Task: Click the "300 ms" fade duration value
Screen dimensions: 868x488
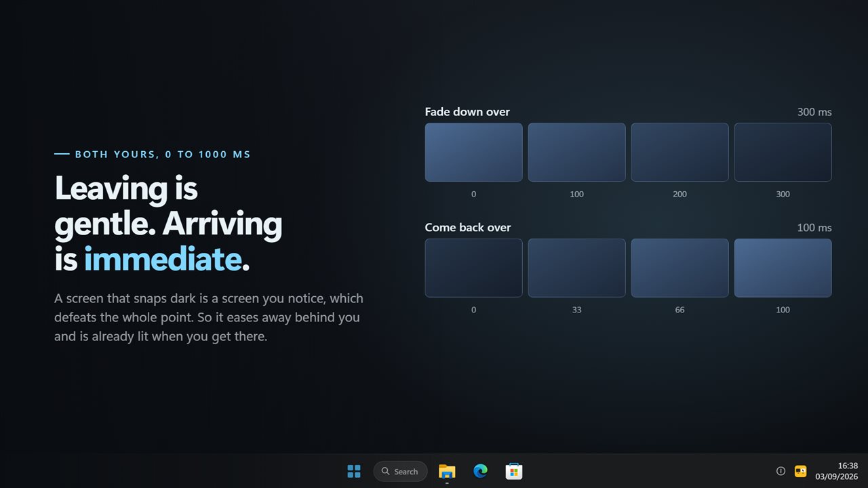Action: coord(814,112)
